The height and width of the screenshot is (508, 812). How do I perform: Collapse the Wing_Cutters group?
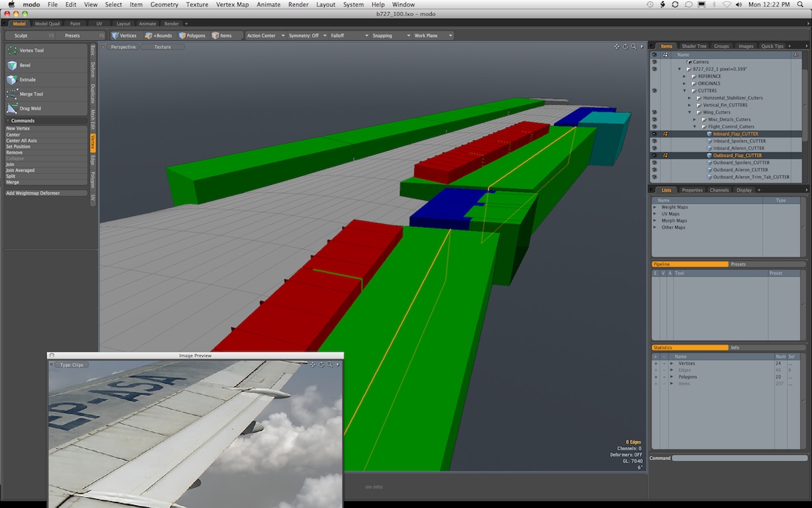(690, 112)
